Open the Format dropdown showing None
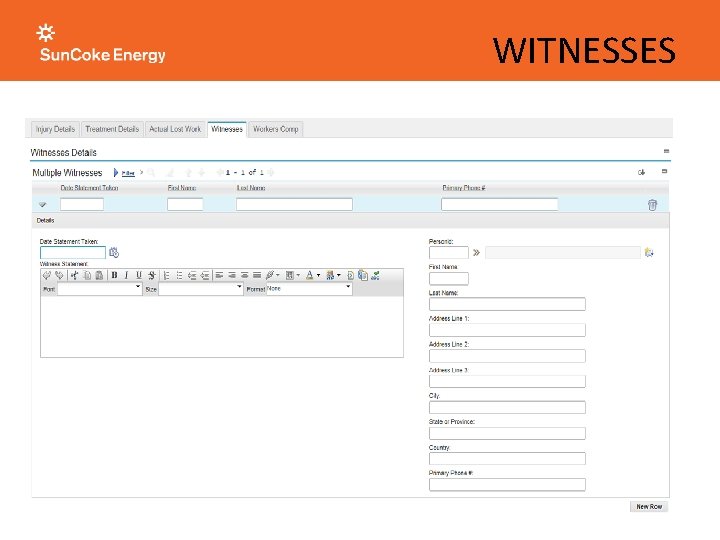The width and height of the screenshot is (720, 540). point(309,289)
